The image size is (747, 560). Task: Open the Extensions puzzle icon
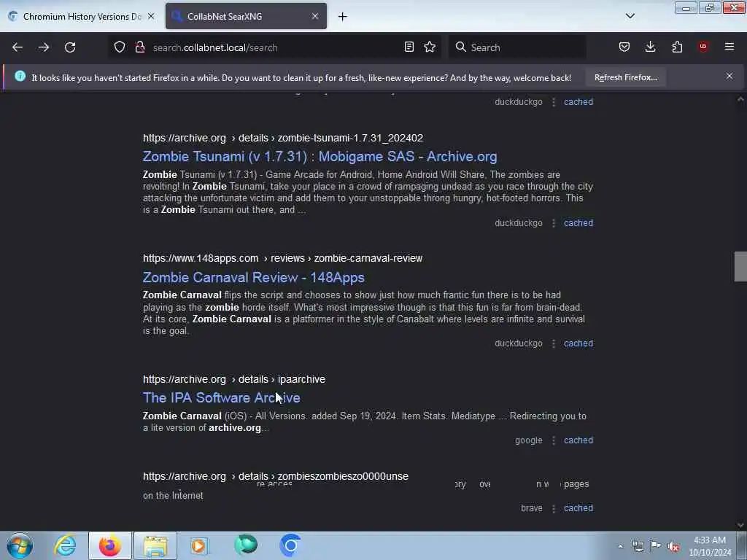[x=677, y=47]
